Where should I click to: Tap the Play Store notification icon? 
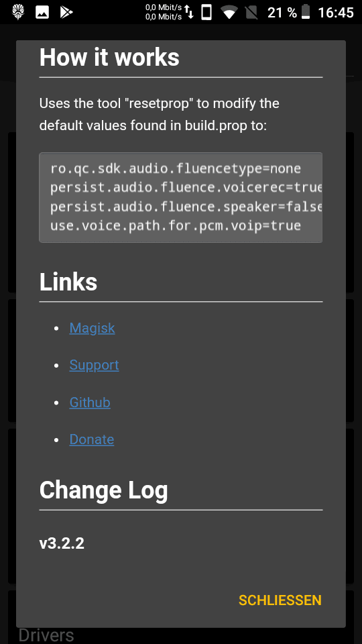66,12
